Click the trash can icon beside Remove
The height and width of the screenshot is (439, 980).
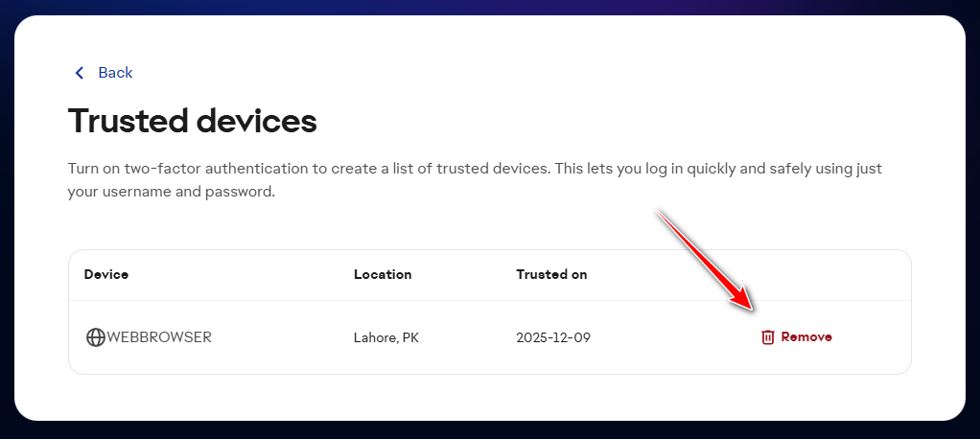click(x=767, y=337)
